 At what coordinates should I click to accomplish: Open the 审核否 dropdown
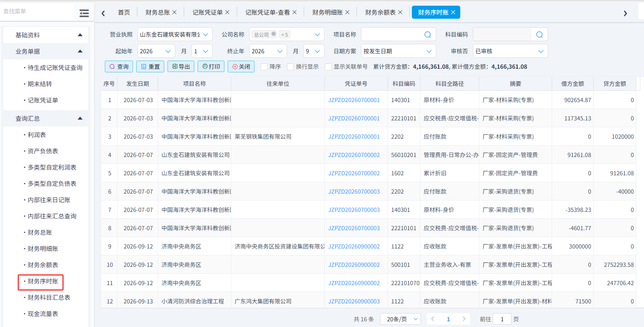click(510, 51)
